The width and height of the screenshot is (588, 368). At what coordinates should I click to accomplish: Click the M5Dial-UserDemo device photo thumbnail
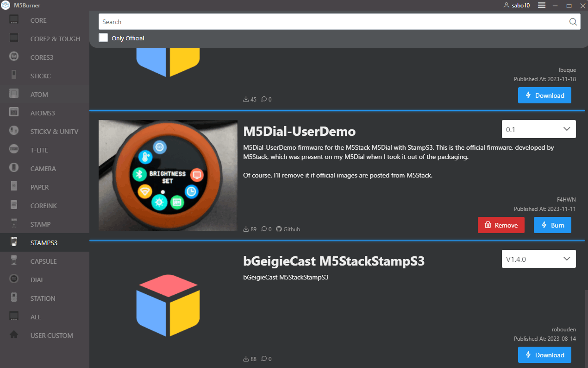168,176
